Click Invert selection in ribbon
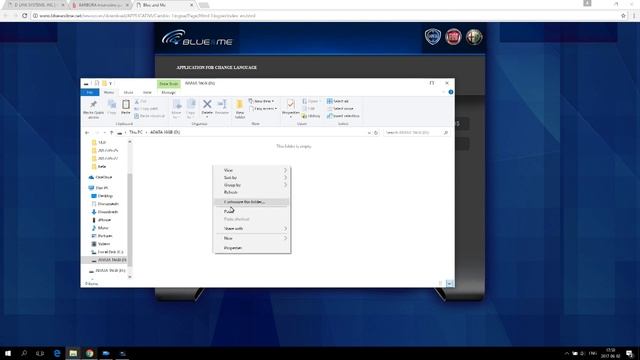Screen dimensions: 640x360 343,116
